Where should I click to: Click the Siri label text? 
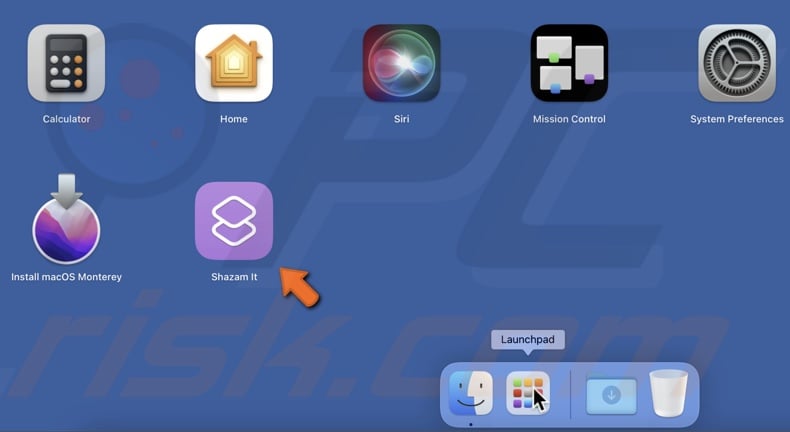pyautogui.click(x=402, y=119)
